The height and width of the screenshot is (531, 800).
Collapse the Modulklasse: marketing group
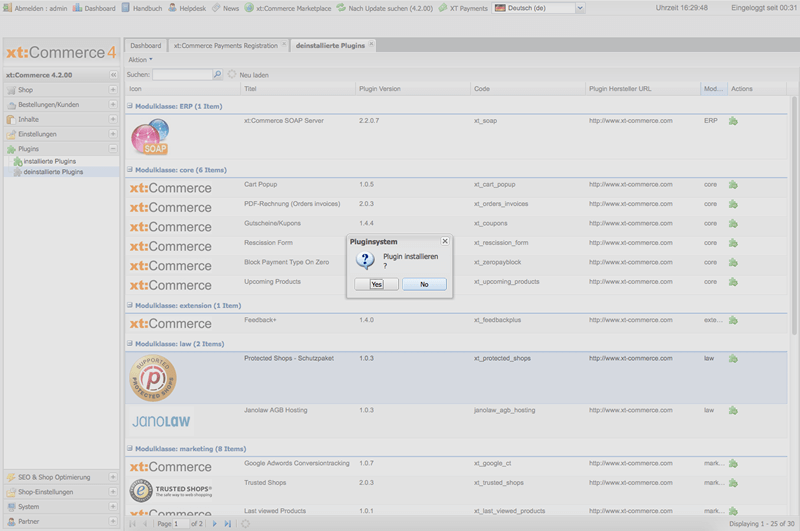point(130,449)
